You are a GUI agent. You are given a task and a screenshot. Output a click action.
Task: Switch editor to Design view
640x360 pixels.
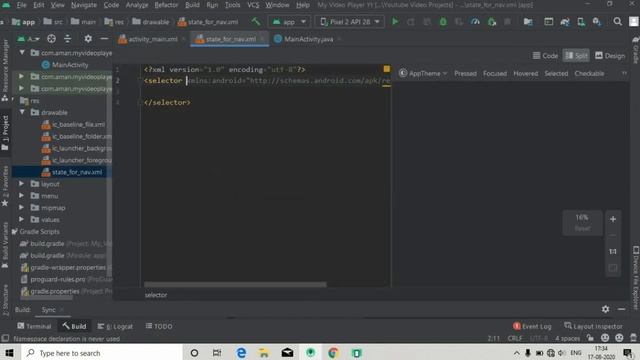click(x=610, y=56)
